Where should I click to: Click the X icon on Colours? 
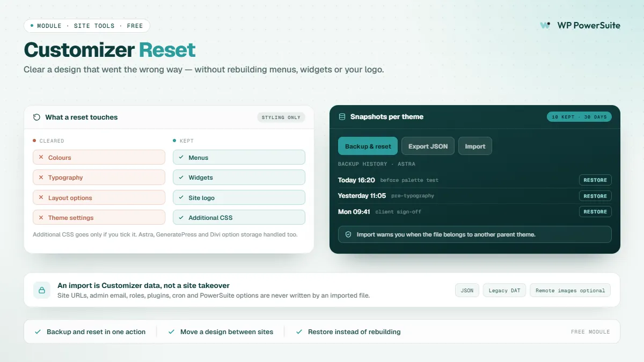(41, 157)
